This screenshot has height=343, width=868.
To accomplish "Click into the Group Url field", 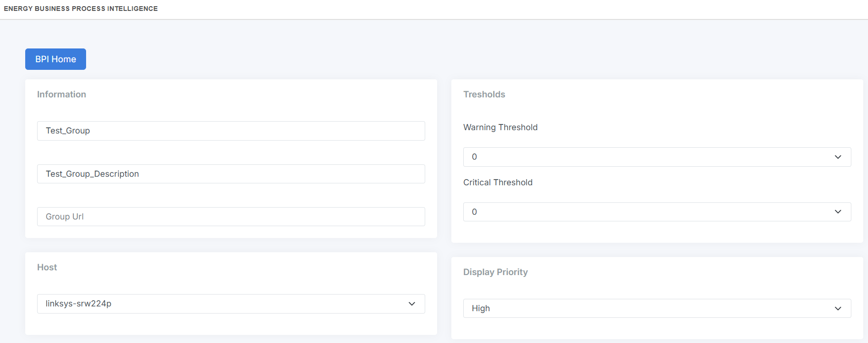I will click(x=231, y=217).
